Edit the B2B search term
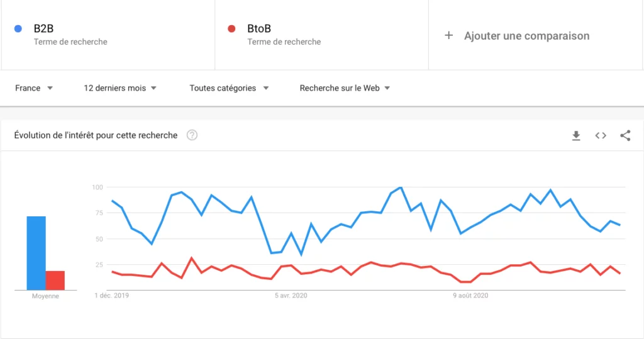 (x=43, y=28)
